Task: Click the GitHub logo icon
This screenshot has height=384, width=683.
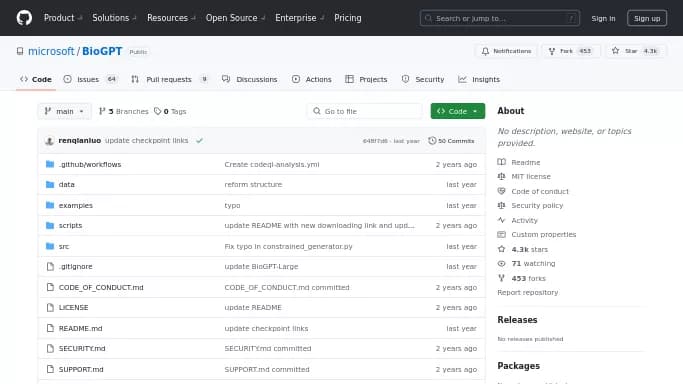Action: pyautogui.click(x=24, y=18)
